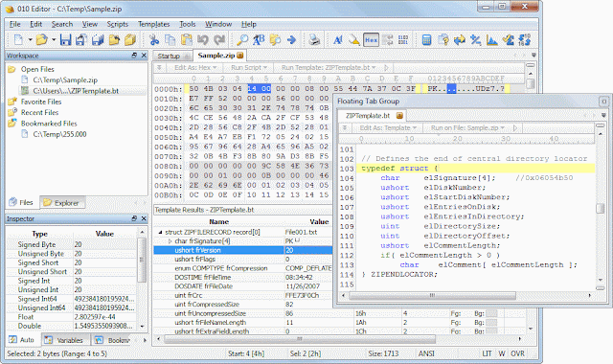The width and height of the screenshot is (613, 364).
Task: Expand char frSignature[4] node
Action: tap(170, 241)
